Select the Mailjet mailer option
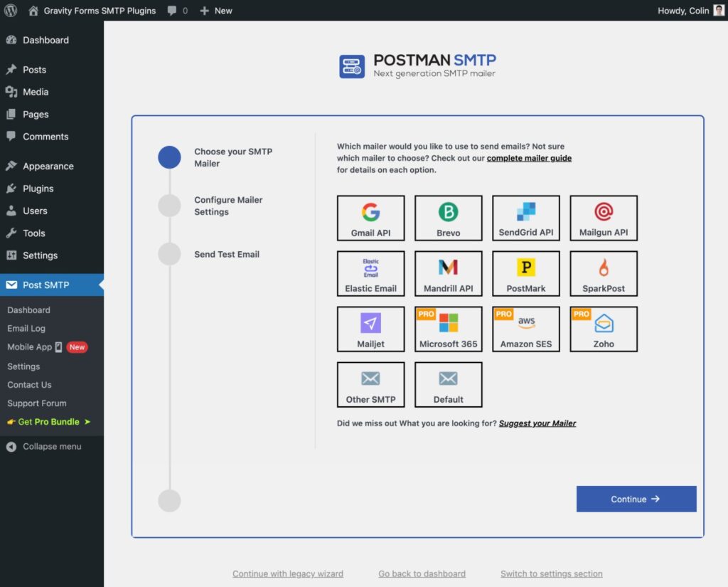 pyautogui.click(x=370, y=329)
